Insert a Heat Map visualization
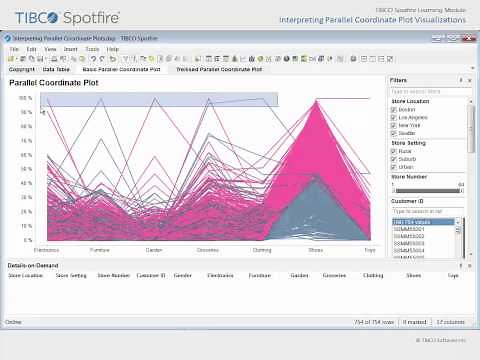 coord(304,59)
